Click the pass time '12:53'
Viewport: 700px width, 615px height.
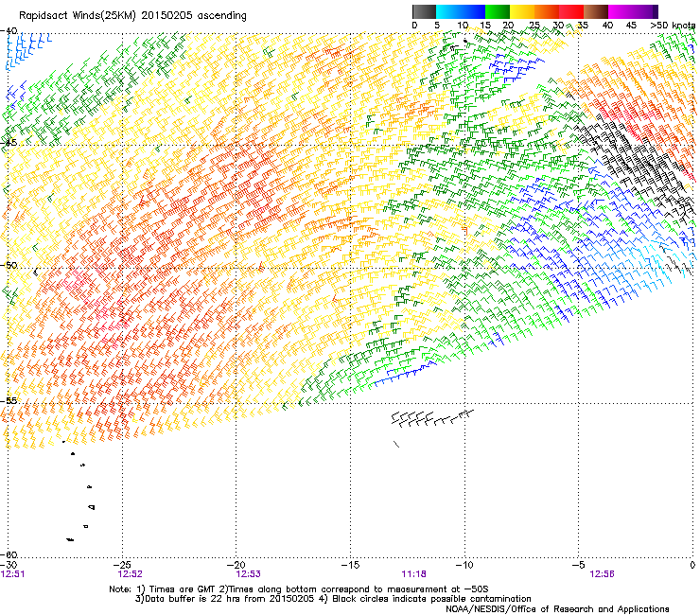248,574
